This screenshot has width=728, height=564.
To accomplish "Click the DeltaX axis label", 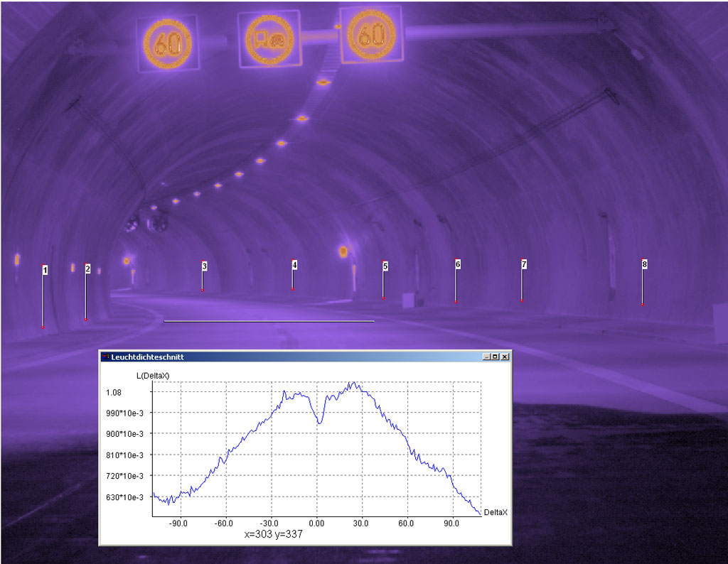I will tap(496, 513).
